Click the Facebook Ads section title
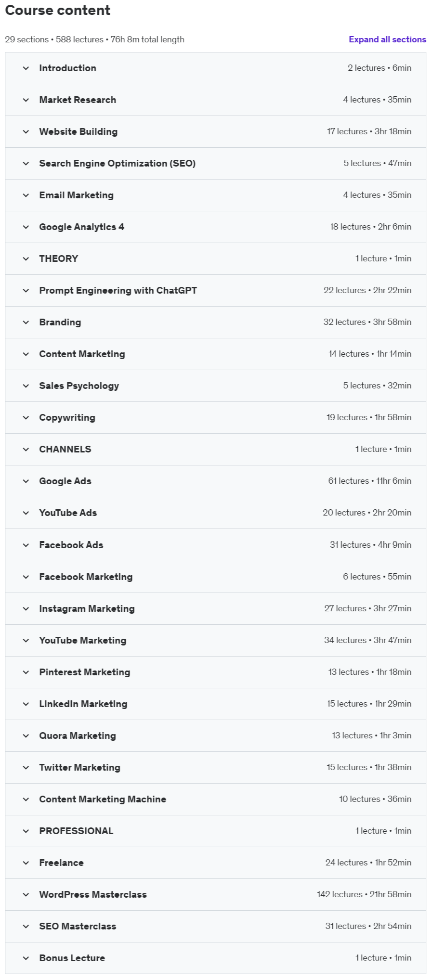Viewport: 432px width, 980px height. tap(71, 545)
